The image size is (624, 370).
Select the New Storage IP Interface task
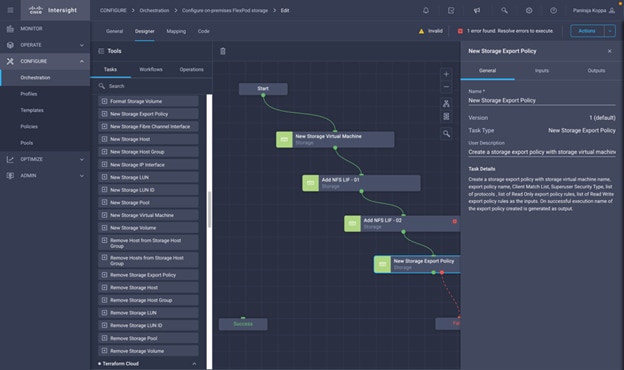coord(148,164)
